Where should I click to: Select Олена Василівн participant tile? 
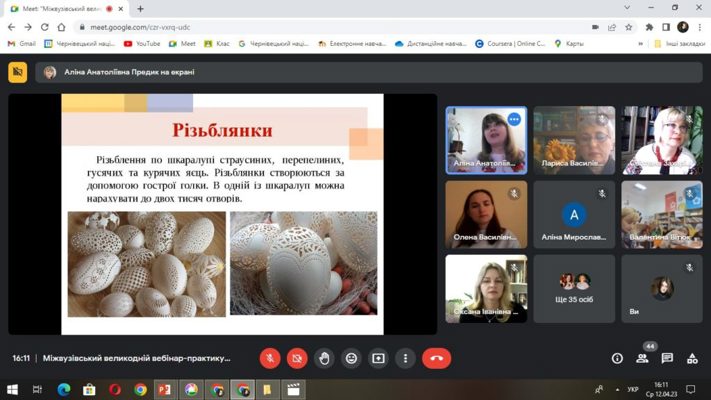click(x=486, y=215)
